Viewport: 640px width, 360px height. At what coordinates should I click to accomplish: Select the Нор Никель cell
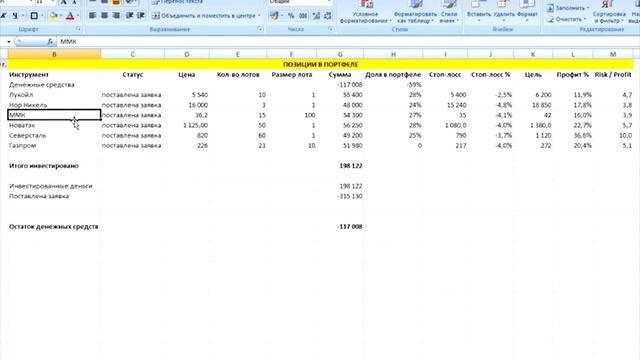[x=54, y=105]
